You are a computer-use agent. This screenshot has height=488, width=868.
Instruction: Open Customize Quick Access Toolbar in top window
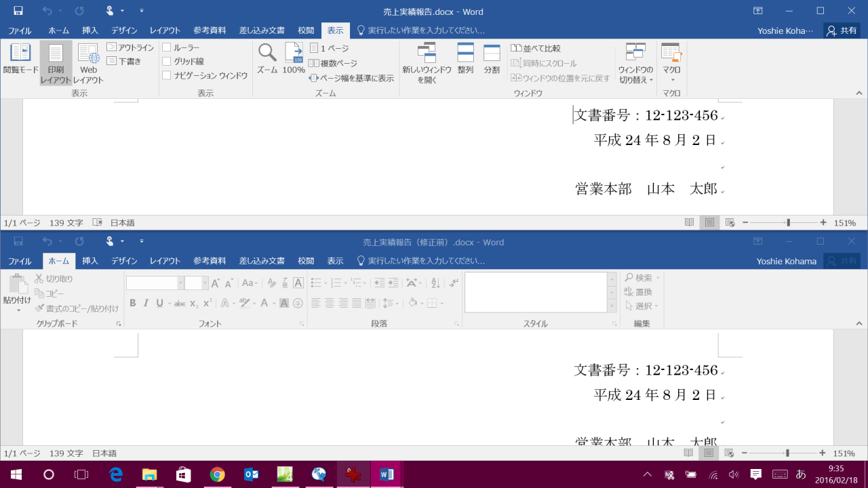tap(142, 11)
